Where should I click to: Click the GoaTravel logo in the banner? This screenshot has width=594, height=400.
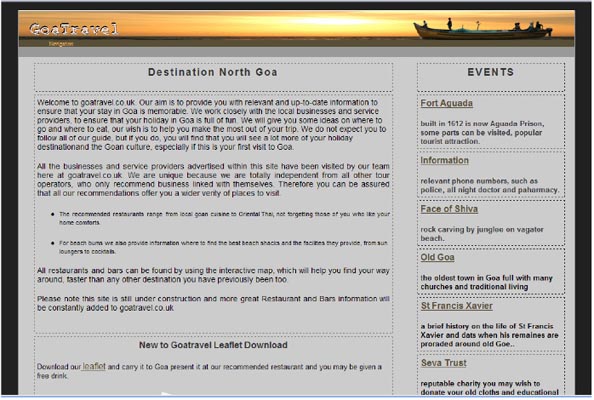tap(74, 29)
